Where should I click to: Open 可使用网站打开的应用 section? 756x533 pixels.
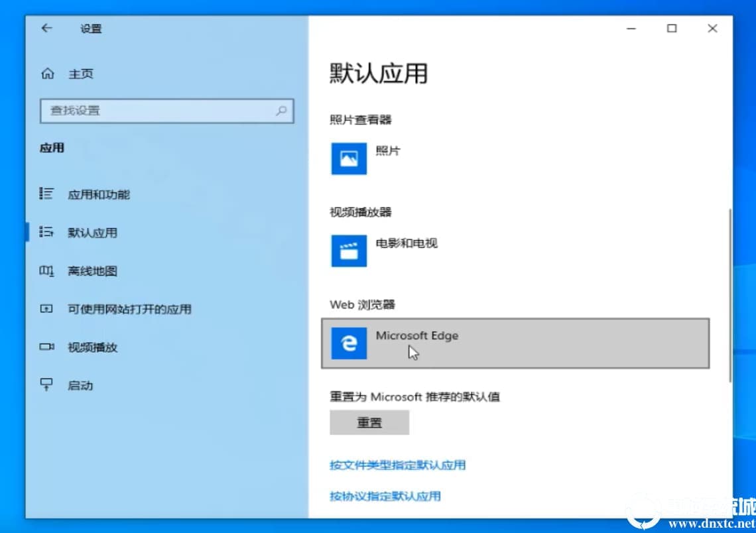[x=130, y=309]
